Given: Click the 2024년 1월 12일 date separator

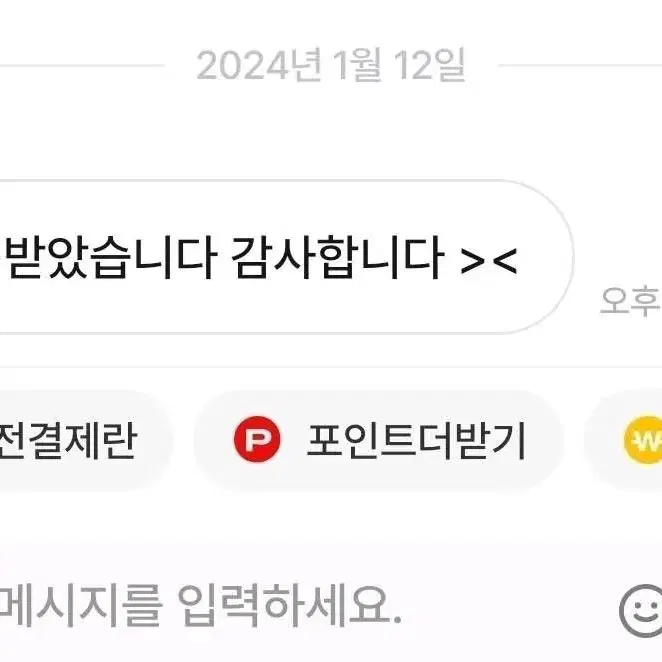Looking at the screenshot, I should tap(331, 65).
